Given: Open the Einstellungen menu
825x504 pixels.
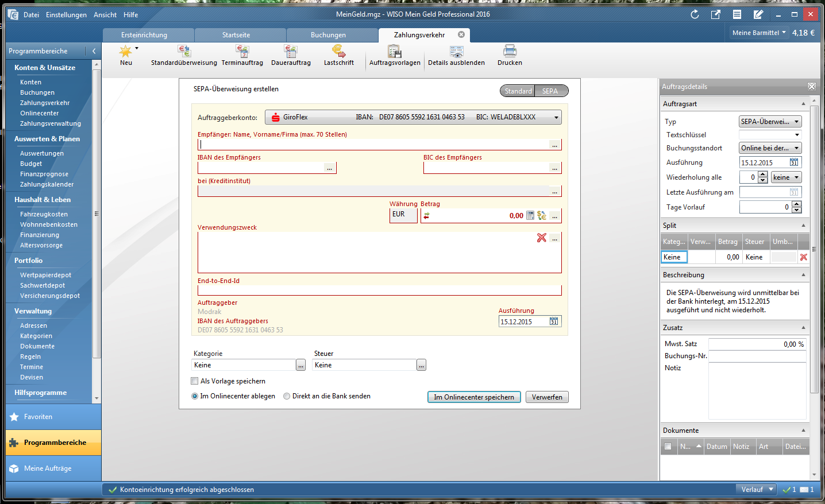Looking at the screenshot, I should [x=66, y=15].
